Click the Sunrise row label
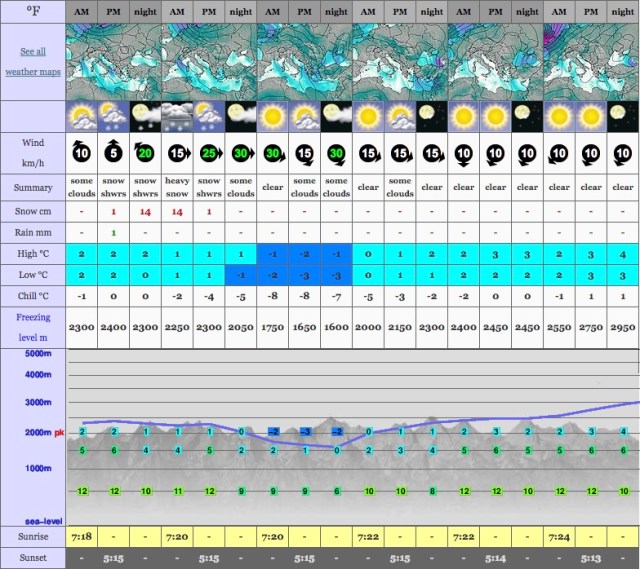640x569 pixels. coord(33,537)
